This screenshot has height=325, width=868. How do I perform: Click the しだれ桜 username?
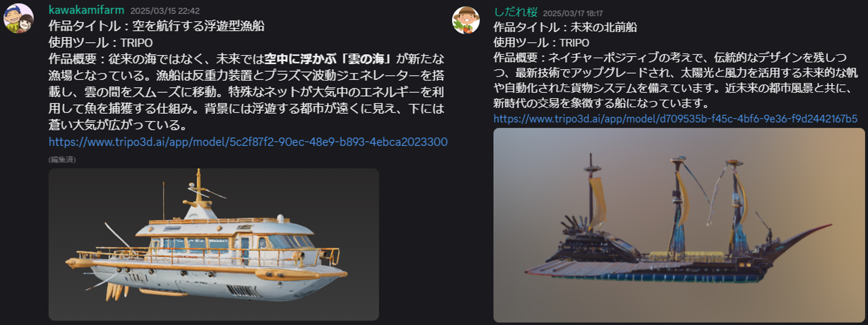click(x=516, y=12)
